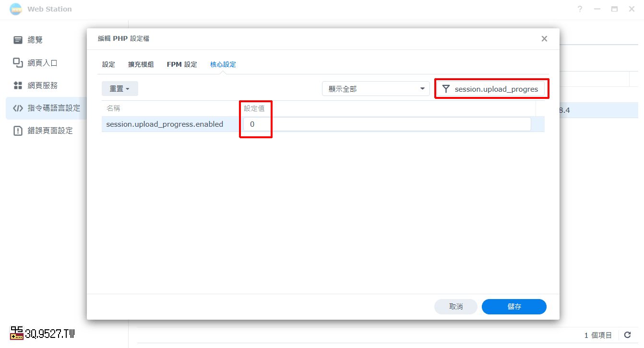Screen dimensions: 644x348
Task: Open the help question mark icon
Action: 580,9
